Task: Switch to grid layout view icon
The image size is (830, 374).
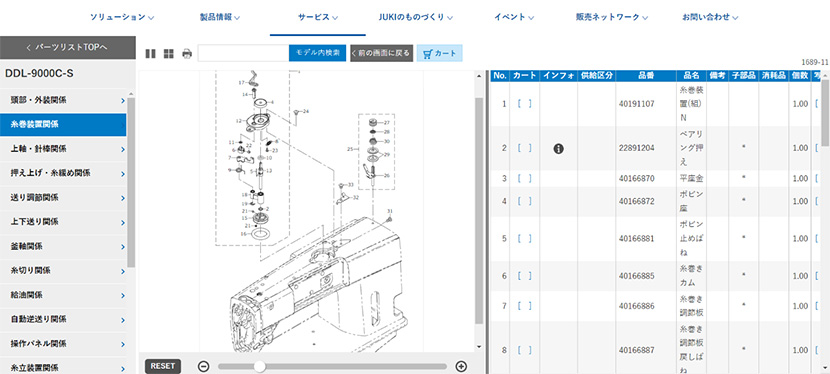Action: coord(168,53)
